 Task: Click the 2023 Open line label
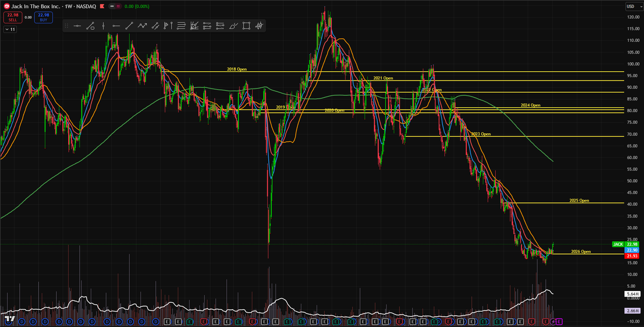481,134
